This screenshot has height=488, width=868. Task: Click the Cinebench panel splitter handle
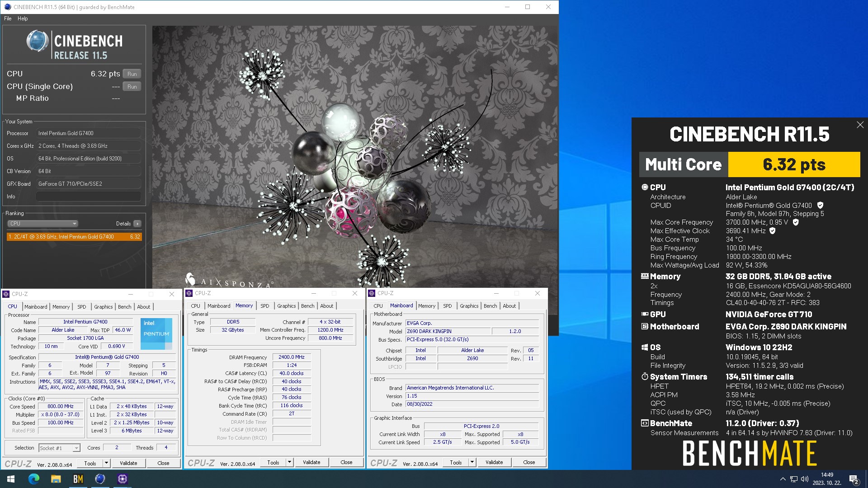(x=150, y=179)
